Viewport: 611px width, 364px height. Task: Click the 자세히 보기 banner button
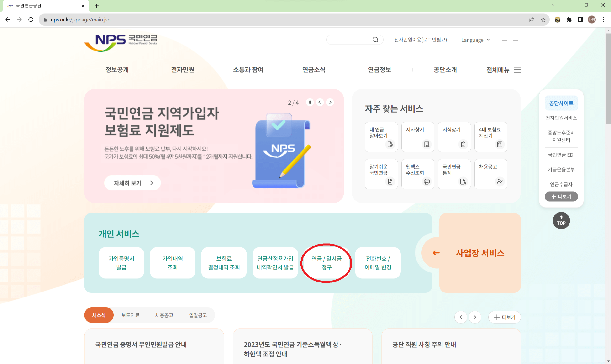[132, 183]
